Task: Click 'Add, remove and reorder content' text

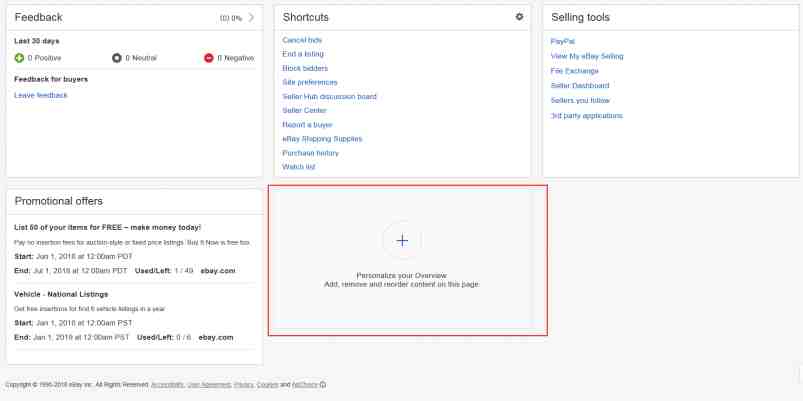Action: click(x=402, y=284)
